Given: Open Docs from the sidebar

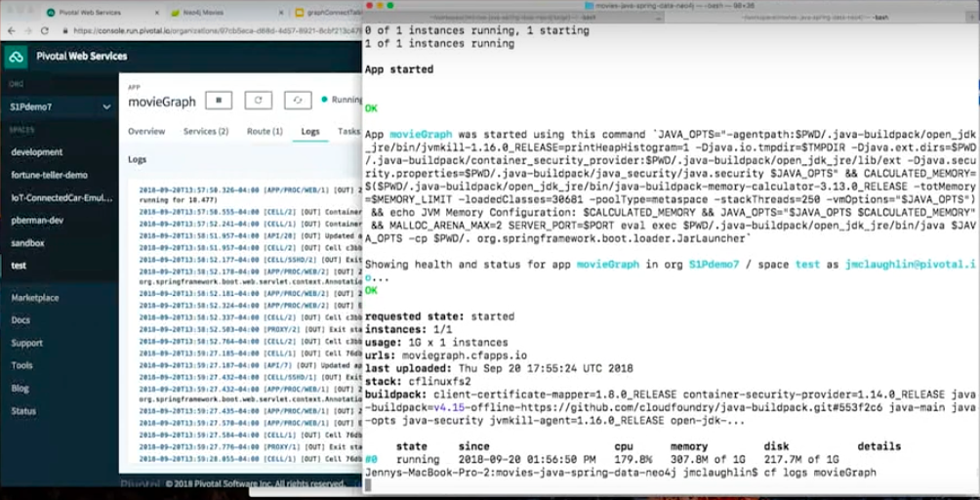Looking at the screenshot, I should [20, 320].
